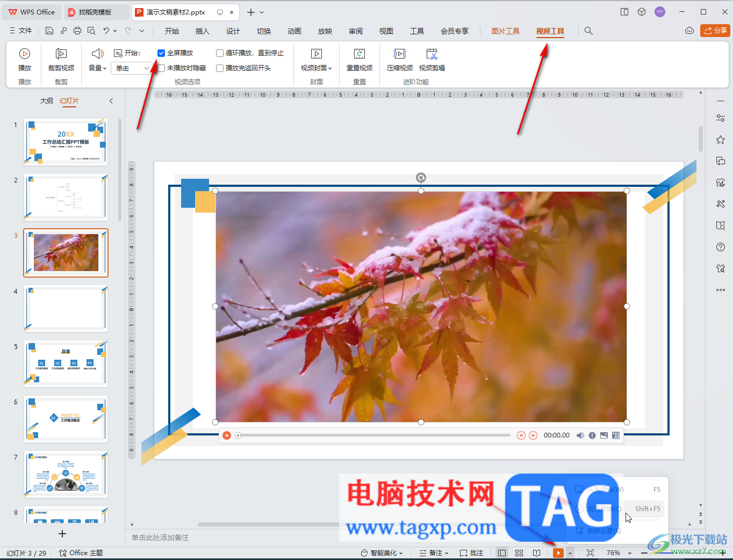
Task: Open the help question mark in right sidebar
Action: point(721,247)
